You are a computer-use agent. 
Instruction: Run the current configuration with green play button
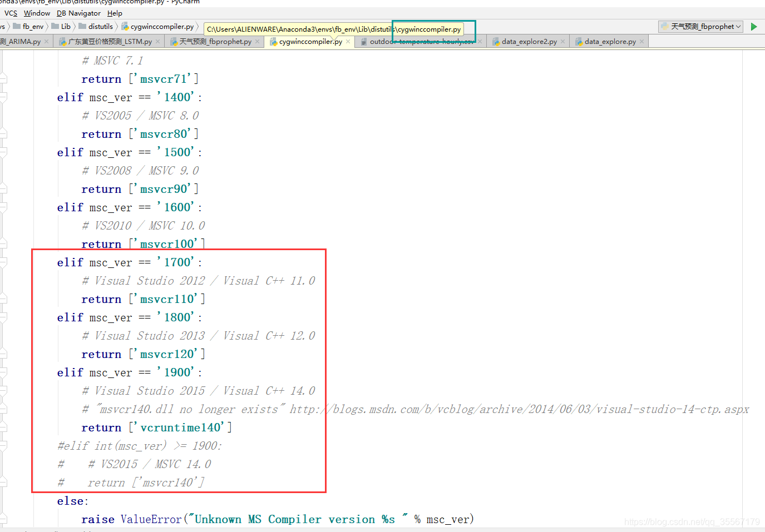754,27
